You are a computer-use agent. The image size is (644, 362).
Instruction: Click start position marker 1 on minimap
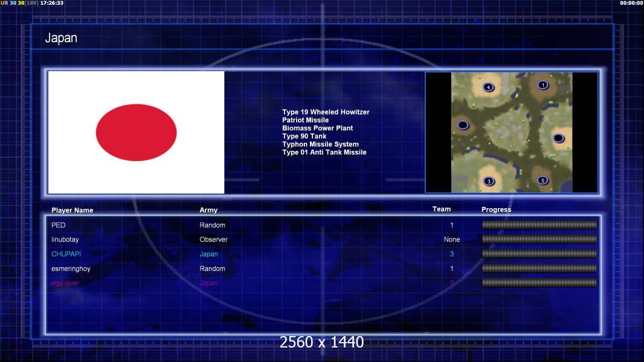543,85
